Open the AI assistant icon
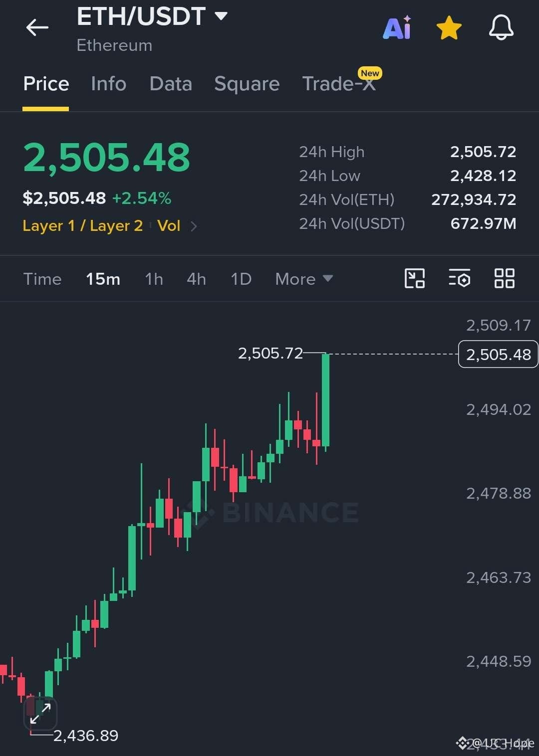Viewport: 539px width, 756px height. 397,27
